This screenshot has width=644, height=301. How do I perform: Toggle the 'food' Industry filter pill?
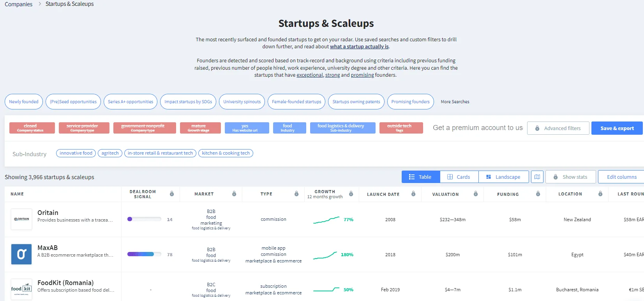pos(289,128)
